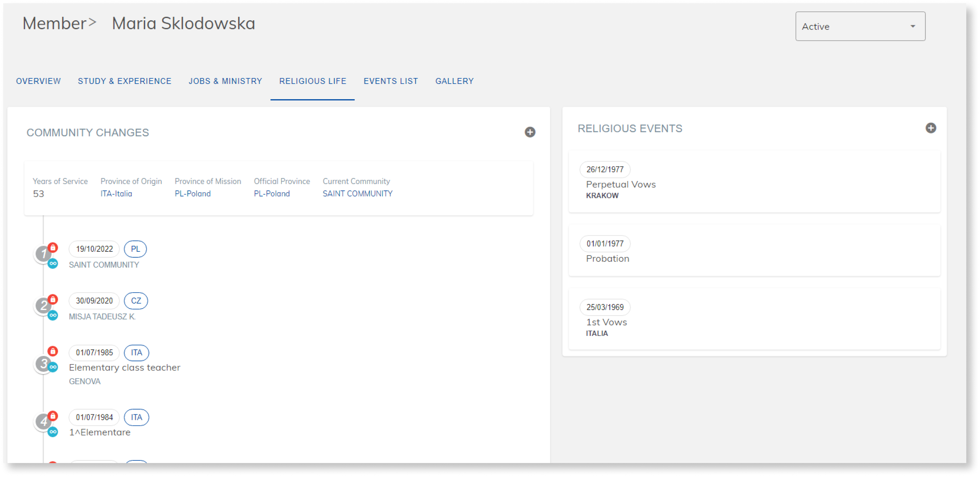
Task: Open SAINT COMMUNITY under Current Community
Action: tap(357, 194)
